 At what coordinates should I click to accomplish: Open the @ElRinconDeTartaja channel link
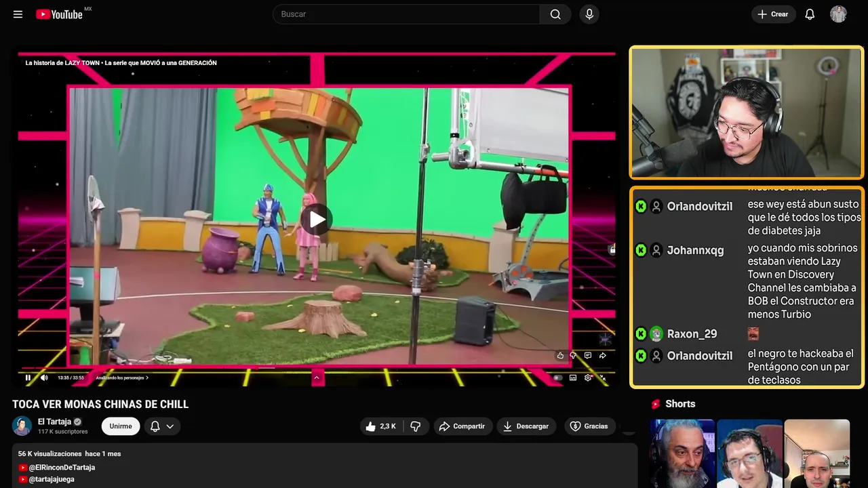click(x=62, y=468)
